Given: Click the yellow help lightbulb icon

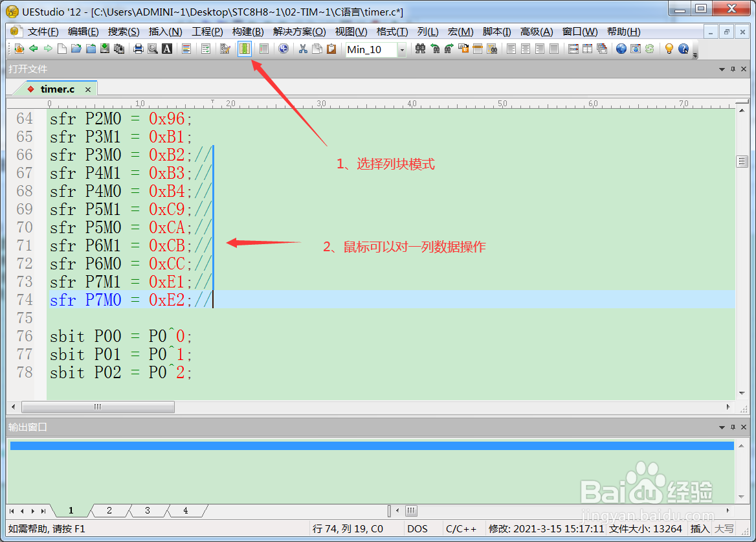Looking at the screenshot, I should click(x=669, y=49).
